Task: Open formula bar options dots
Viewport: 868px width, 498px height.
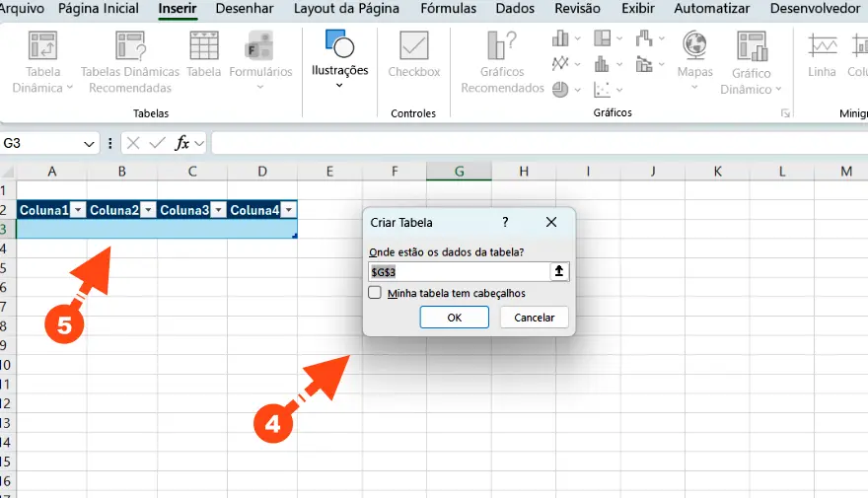Action: coord(110,143)
